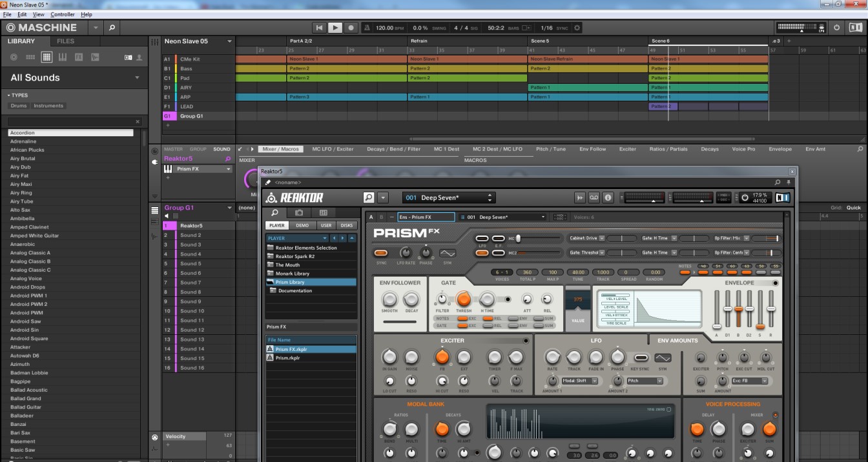Click the Reaktor recorder tape icon
This screenshot has width=868, height=462.
pyautogui.click(x=594, y=197)
